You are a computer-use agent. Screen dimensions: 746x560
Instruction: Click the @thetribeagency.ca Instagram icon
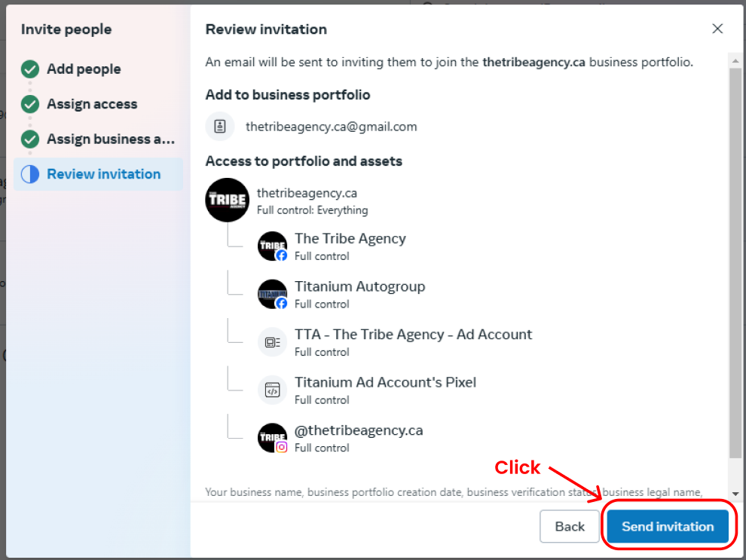pyautogui.click(x=273, y=438)
